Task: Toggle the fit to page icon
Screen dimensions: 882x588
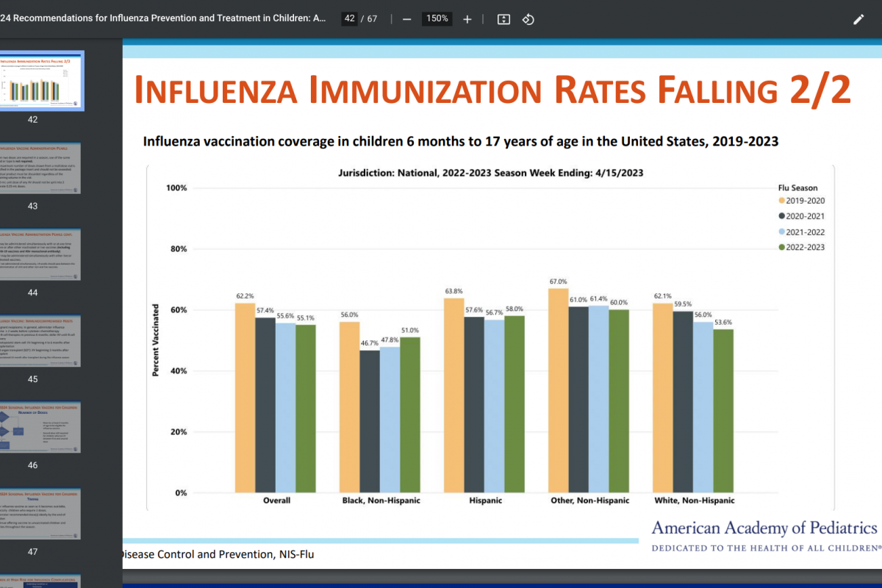Action: point(503,19)
